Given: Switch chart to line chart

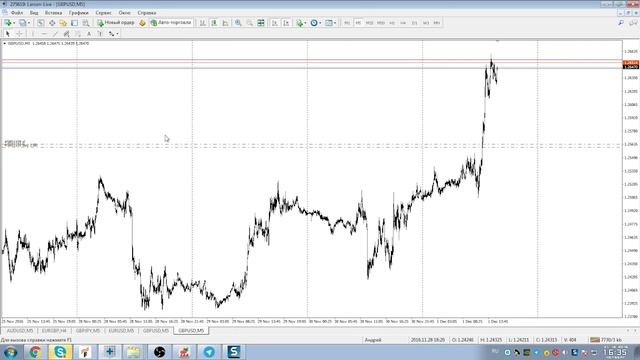Looking at the screenshot, I should point(225,23).
